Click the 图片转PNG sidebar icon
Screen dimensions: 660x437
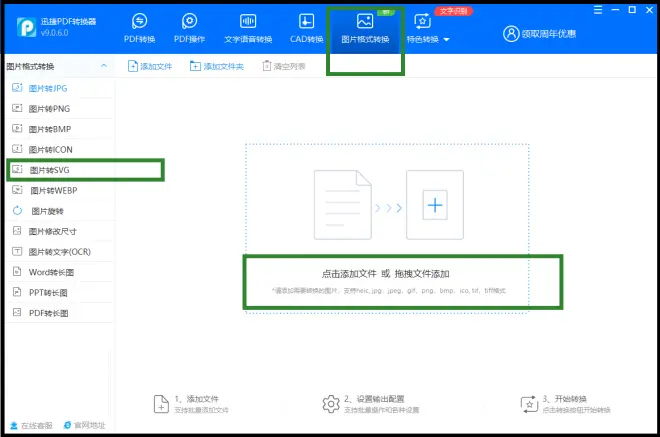pyautogui.click(x=17, y=108)
